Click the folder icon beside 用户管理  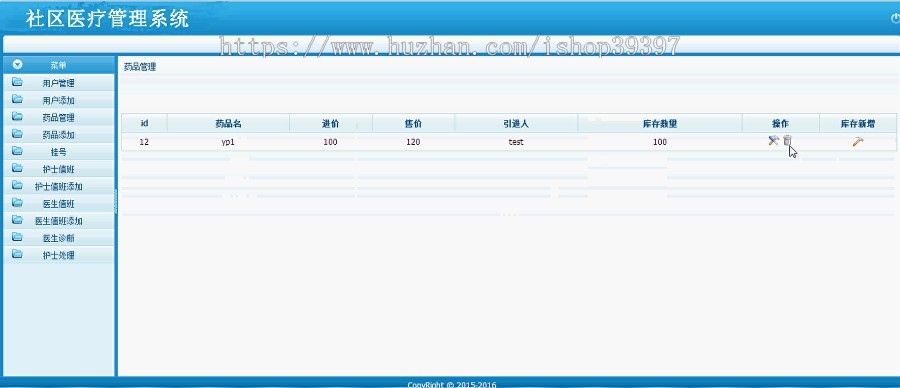[17, 82]
